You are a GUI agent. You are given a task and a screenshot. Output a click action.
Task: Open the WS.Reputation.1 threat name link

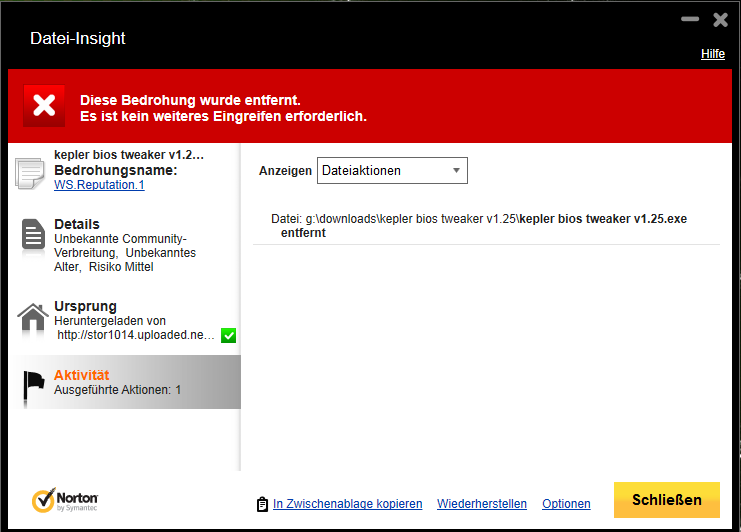point(99,185)
